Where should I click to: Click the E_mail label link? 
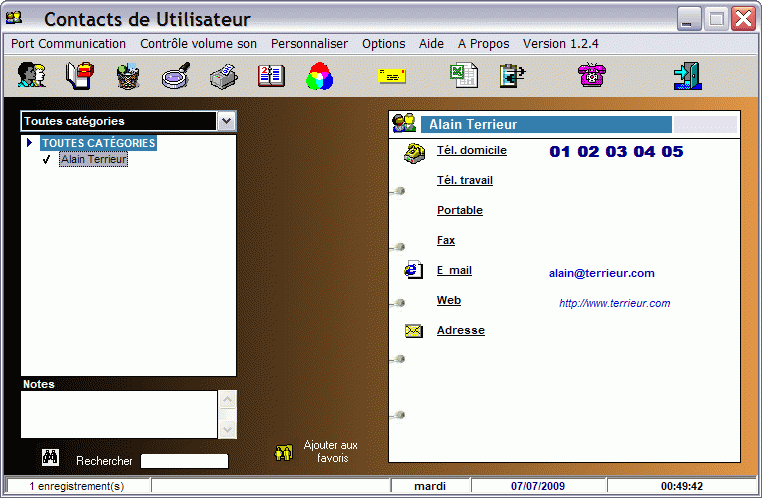[x=454, y=270]
